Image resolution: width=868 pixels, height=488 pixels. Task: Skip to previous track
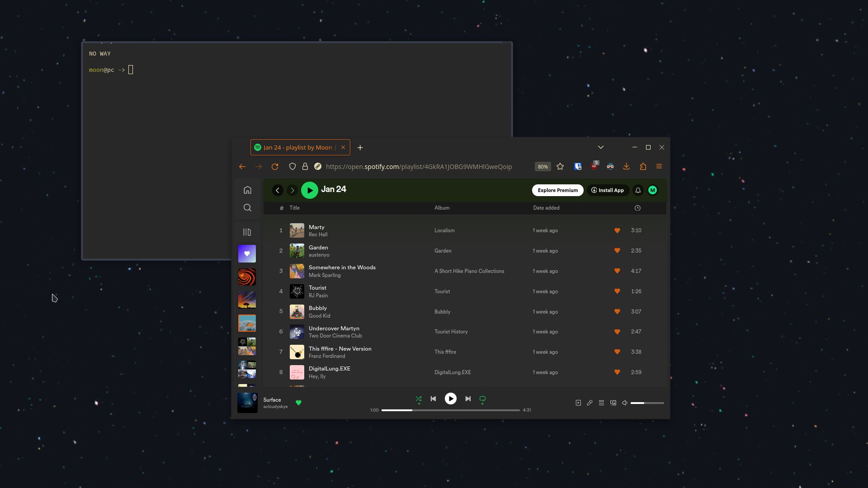[433, 399]
